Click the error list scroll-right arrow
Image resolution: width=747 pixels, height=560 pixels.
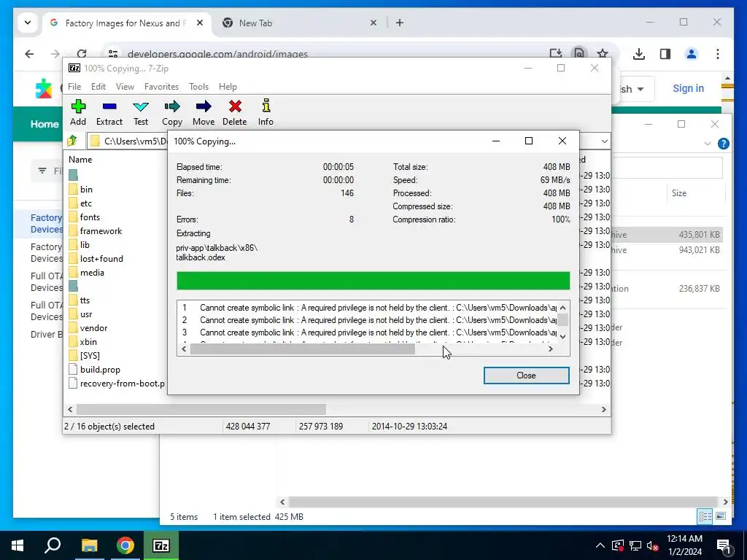(x=550, y=349)
